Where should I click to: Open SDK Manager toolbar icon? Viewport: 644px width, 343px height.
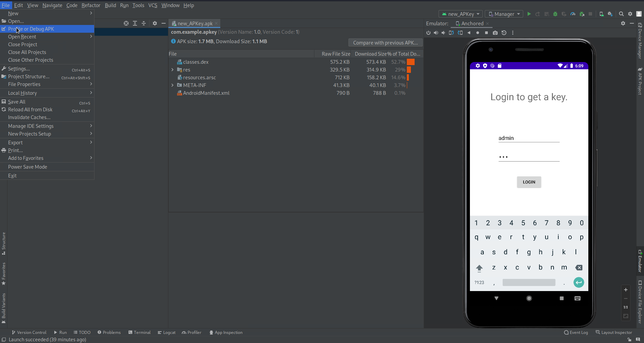610,14
